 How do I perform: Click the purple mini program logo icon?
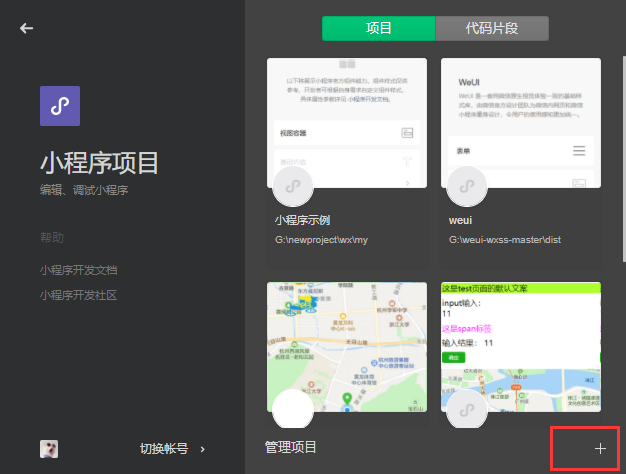coord(60,106)
